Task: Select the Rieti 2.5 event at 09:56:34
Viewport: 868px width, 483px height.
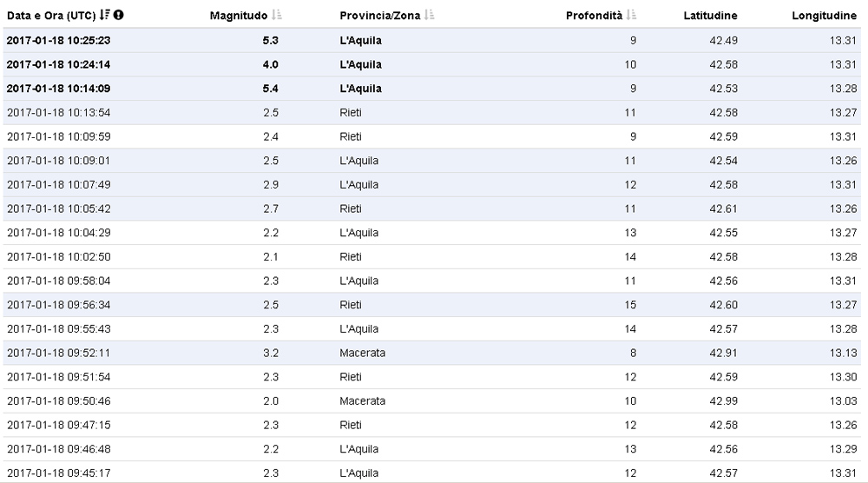Action: click(x=431, y=305)
